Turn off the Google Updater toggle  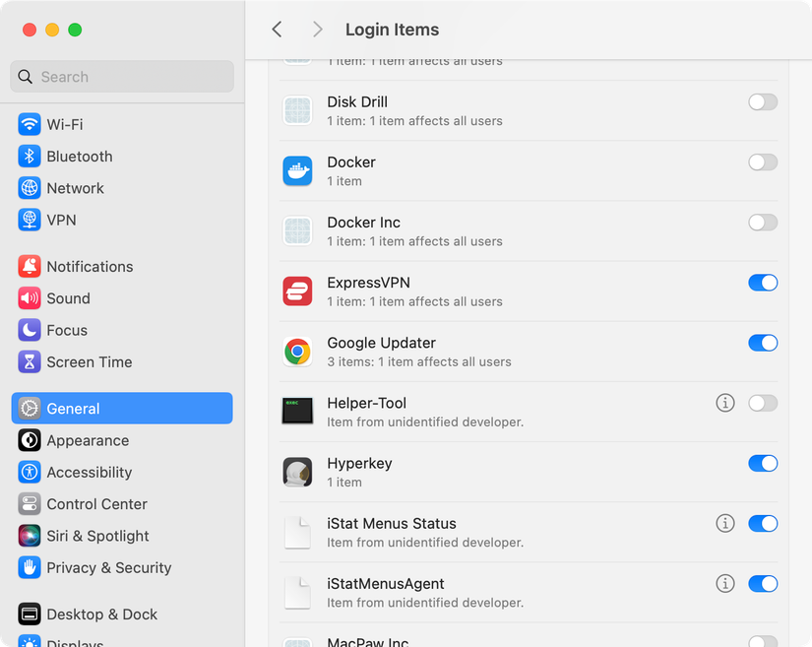coord(762,343)
